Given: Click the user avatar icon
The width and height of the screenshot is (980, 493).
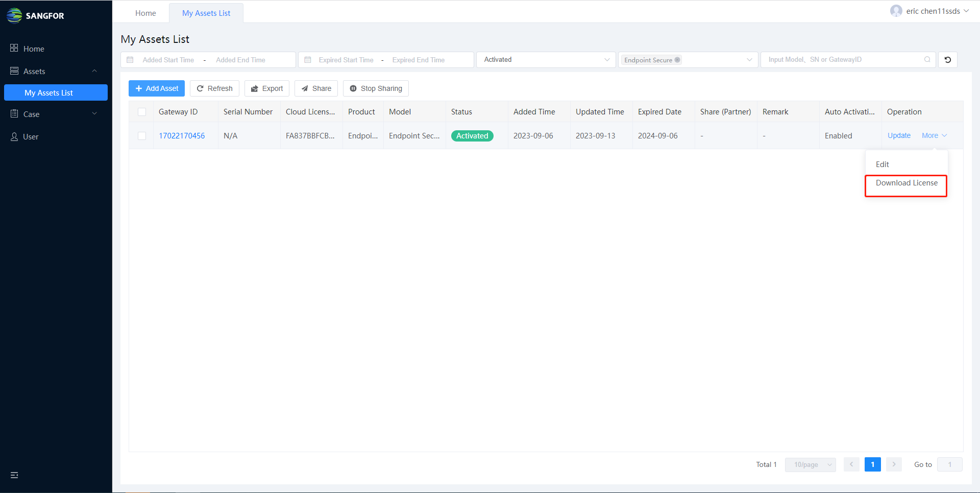Looking at the screenshot, I should (x=896, y=11).
